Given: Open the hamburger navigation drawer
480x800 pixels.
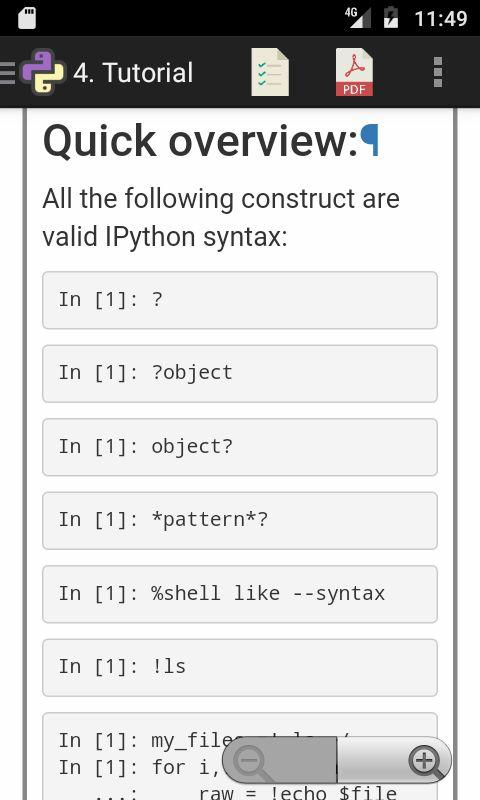Looking at the screenshot, I should (x=8, y=72).
